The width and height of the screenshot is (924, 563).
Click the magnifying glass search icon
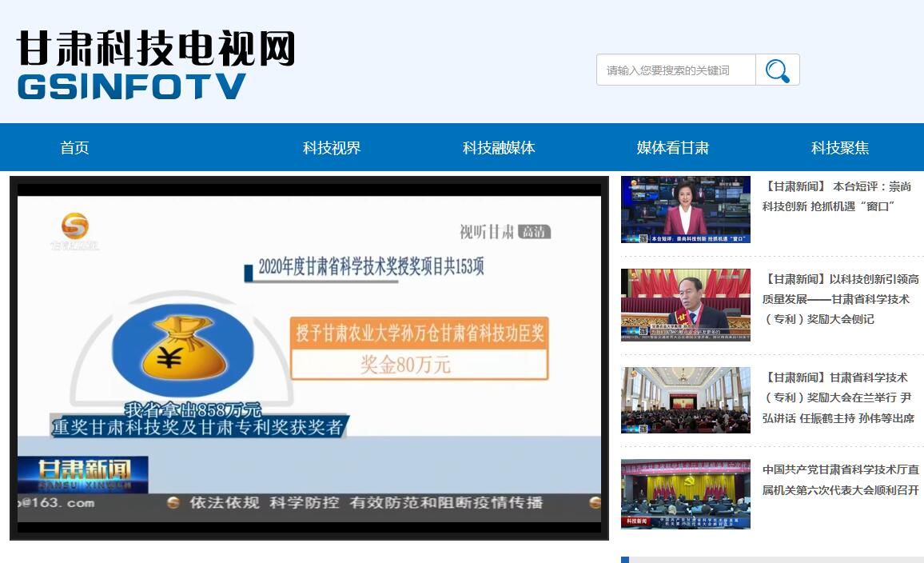(x=777, y=70)
